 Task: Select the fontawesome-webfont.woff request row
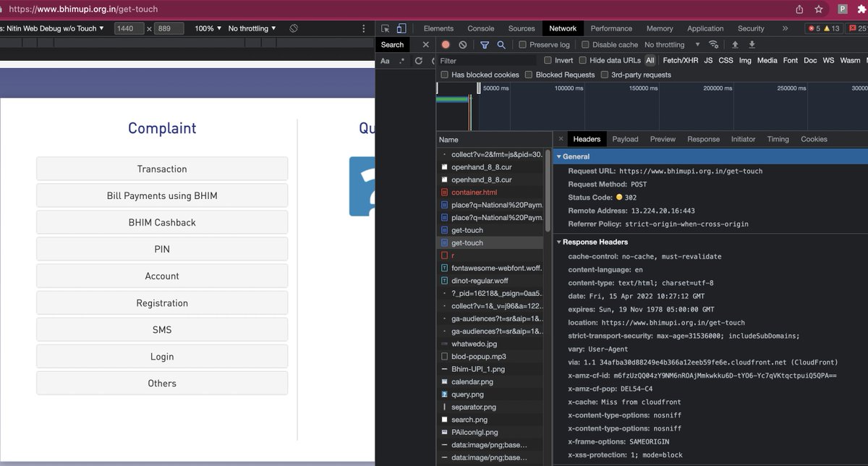coord(490,268)
